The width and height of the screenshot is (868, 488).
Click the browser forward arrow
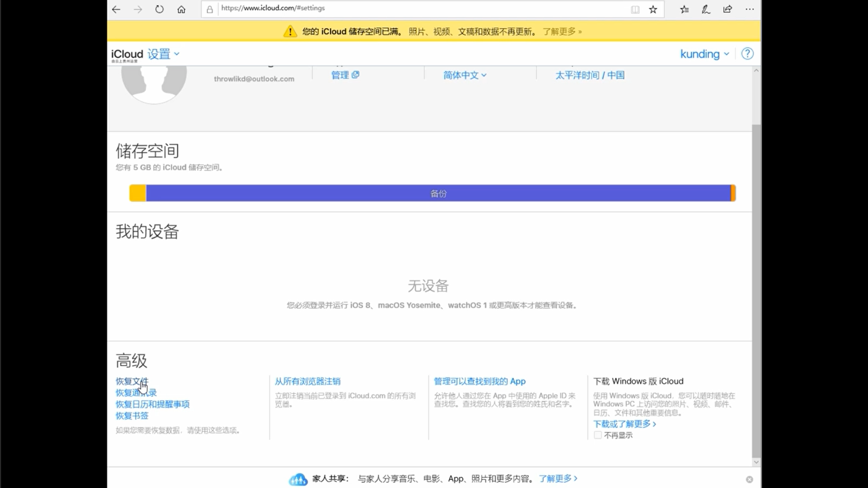(138, 9)
